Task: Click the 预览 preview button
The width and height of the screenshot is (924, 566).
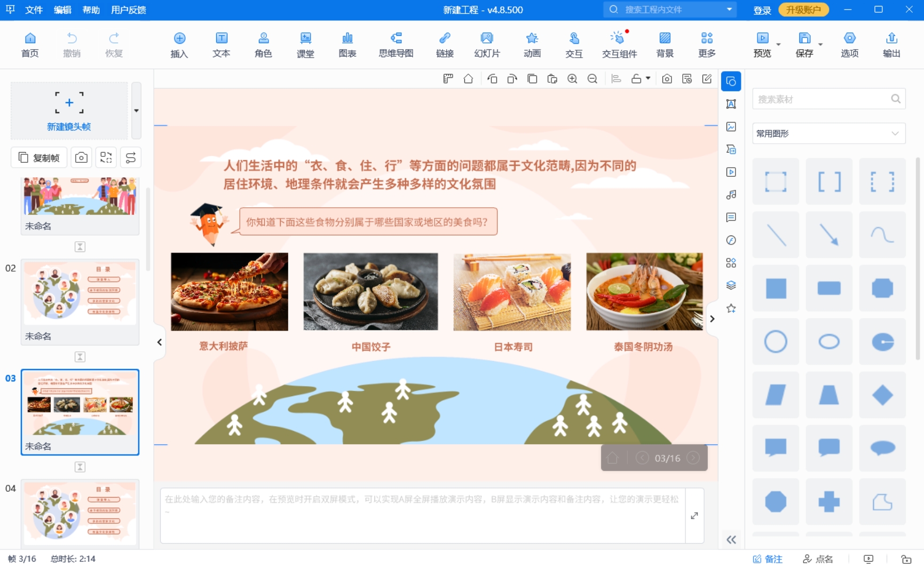Action: pyautogui.click(x=762, y=45)
